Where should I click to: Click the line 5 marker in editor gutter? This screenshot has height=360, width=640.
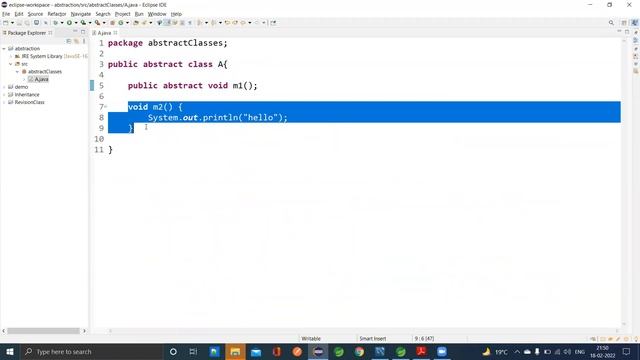coord(92,85)
